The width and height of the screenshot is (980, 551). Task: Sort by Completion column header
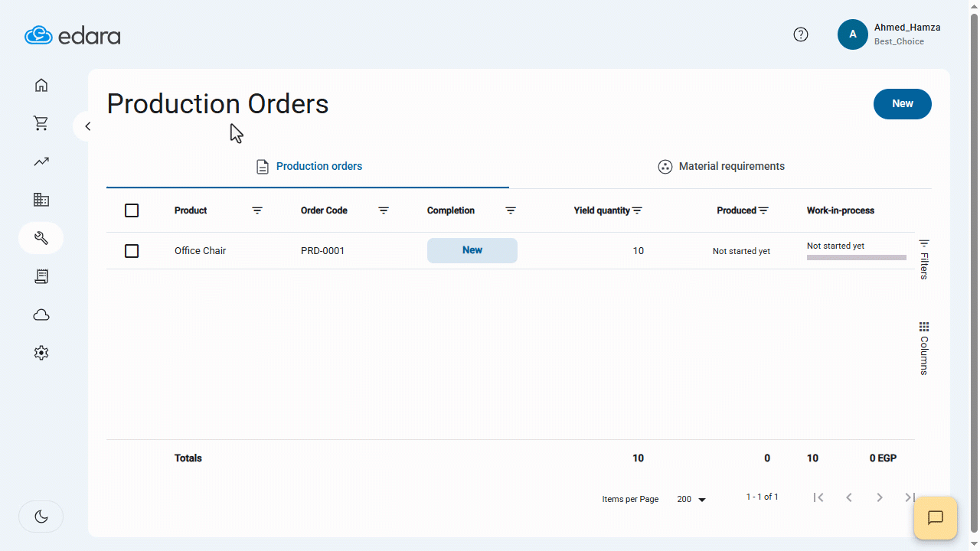point(451,210)
